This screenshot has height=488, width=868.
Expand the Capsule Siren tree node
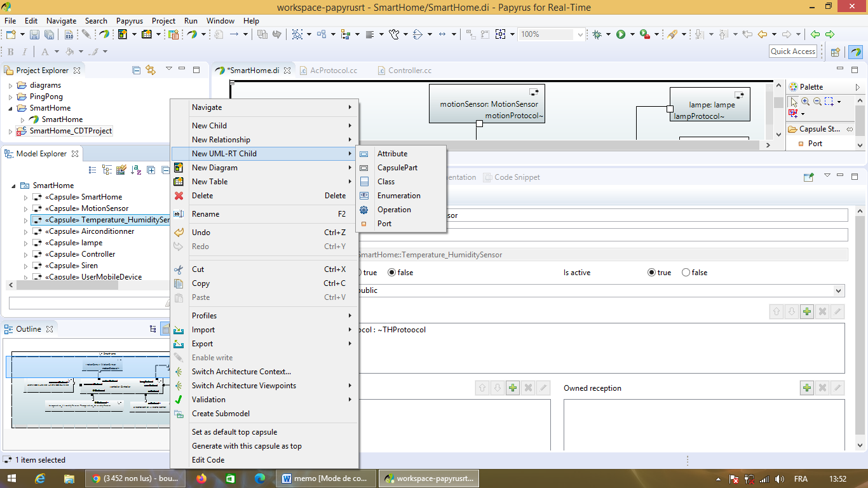point(26,266)
